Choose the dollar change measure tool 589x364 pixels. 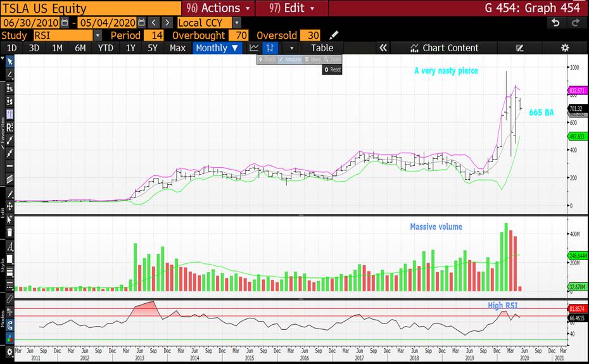[x=9, y=101]
